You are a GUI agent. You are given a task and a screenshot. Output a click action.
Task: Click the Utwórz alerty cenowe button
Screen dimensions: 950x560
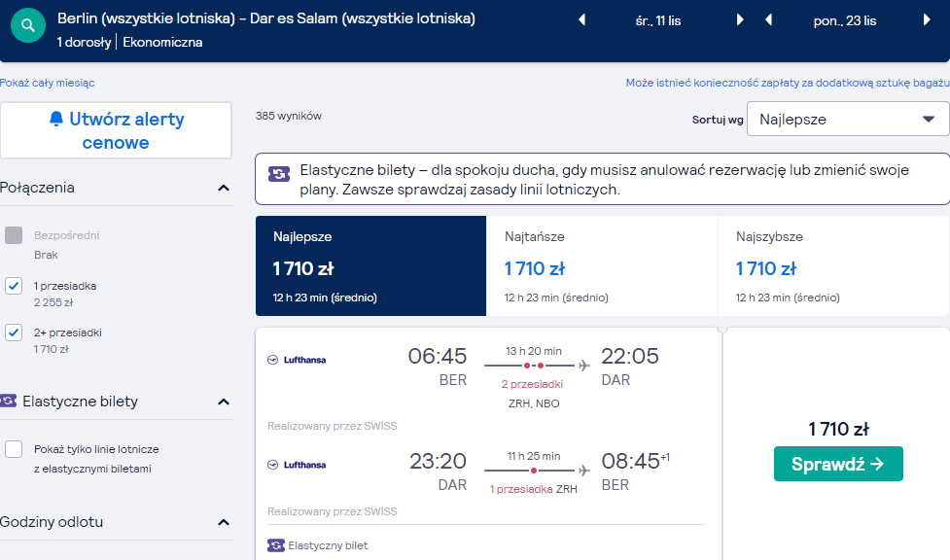pos(116,130)
